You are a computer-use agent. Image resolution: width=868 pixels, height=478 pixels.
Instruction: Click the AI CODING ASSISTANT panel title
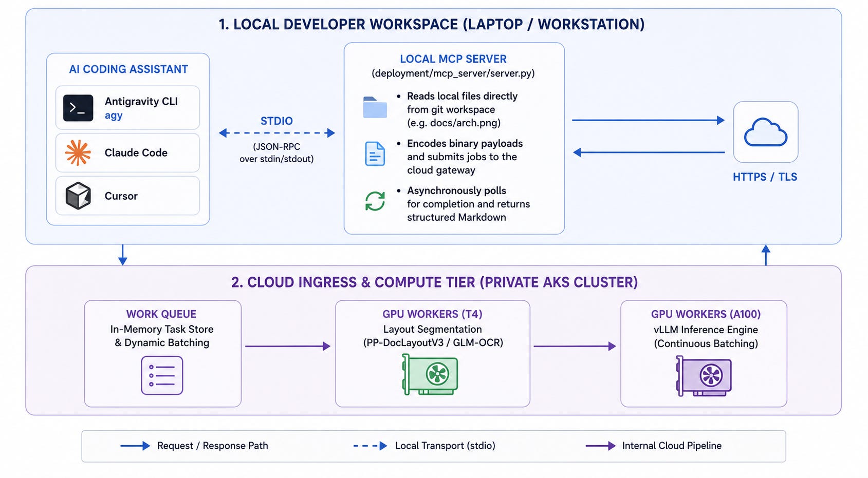coord(128,69)
